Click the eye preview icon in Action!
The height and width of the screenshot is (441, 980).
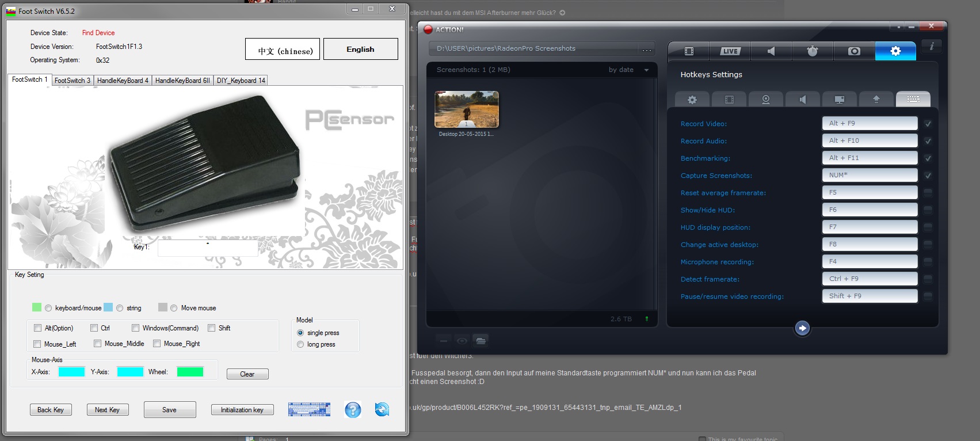[x=462, y=340]
